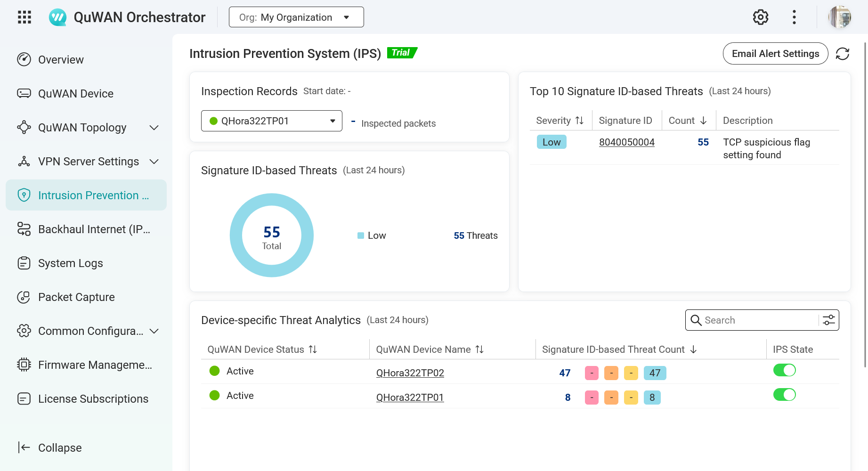Sort by Count column arrow

tap(703, 121)
